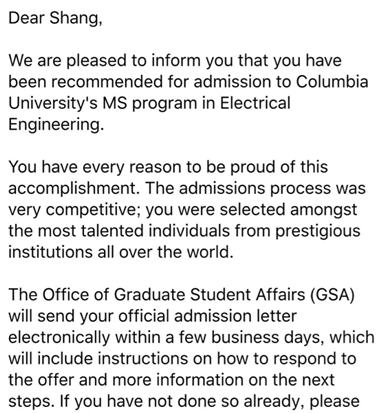The width and height of the screenshot is (382, 413).
Task: Click the word "prestigious"
Action: 318,231
